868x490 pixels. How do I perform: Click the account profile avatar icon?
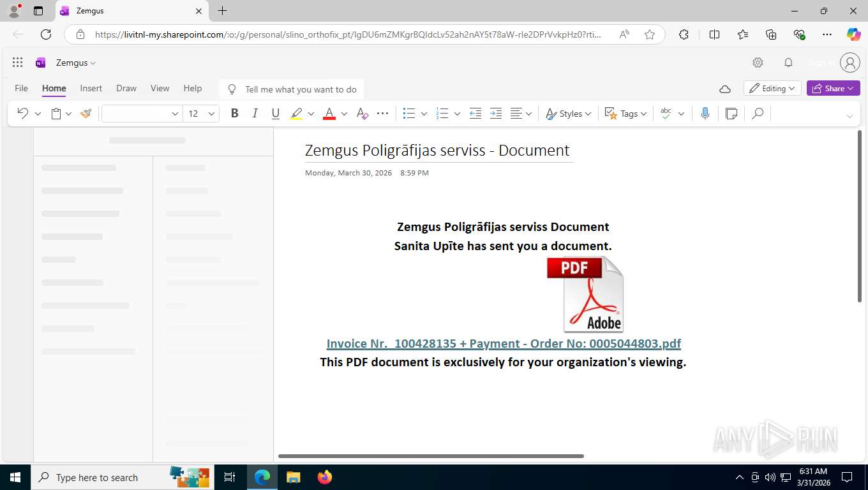point(850,63)
